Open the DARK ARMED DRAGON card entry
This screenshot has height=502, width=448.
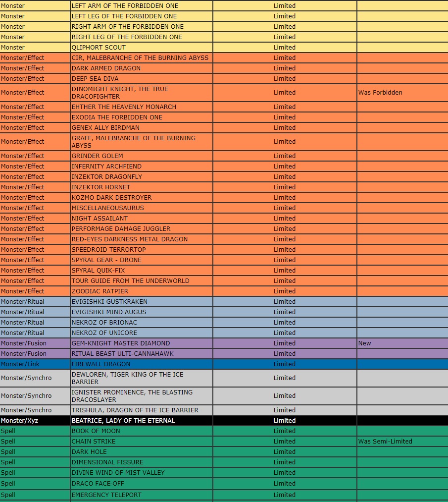point(106,68)
